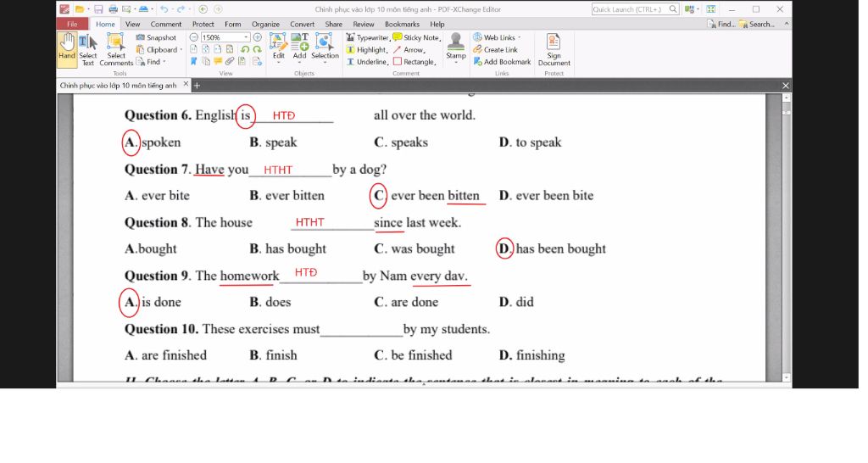
Task: Select the Sticky Note tool
Action: pyautogui.click(x=417, y=37)
